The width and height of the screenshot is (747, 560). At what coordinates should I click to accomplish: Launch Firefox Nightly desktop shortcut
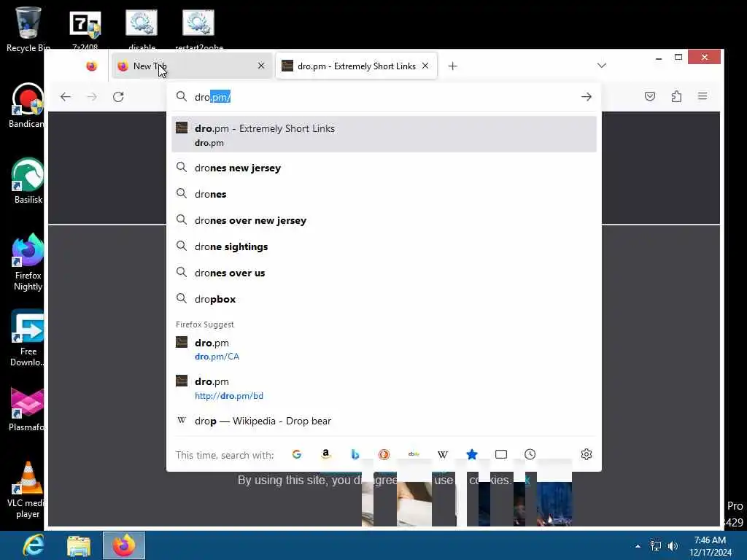click(x=28, y=262)
